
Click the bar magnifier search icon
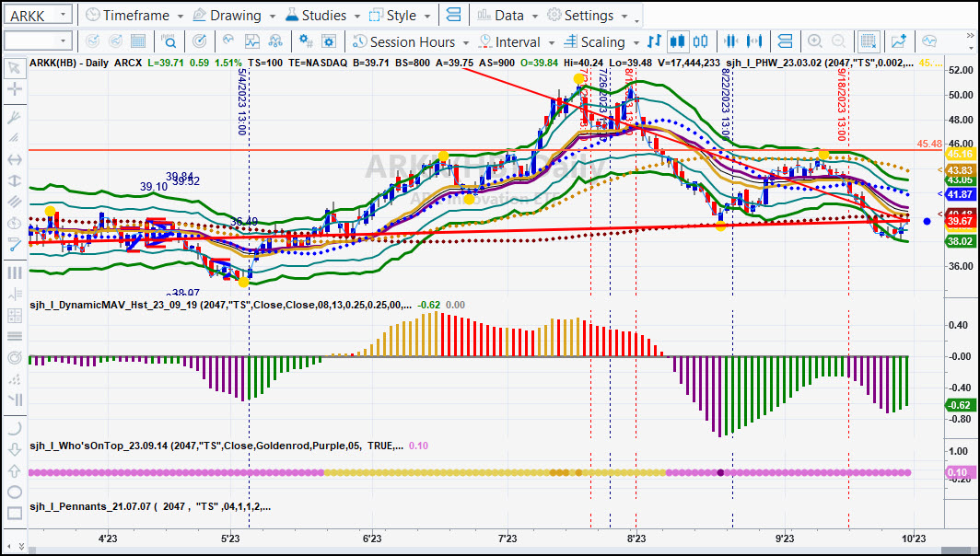coord(169,41)
